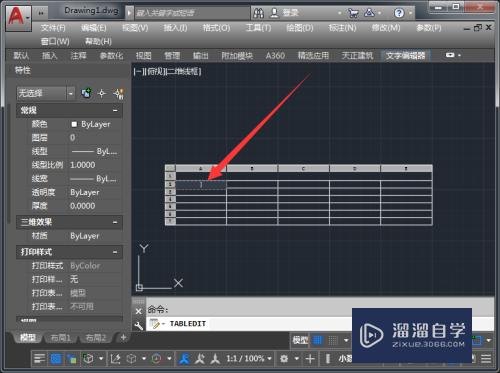Screen dimensions: 500x373
Task: Click the selection filtering cube icon
Action: [131, 359]
